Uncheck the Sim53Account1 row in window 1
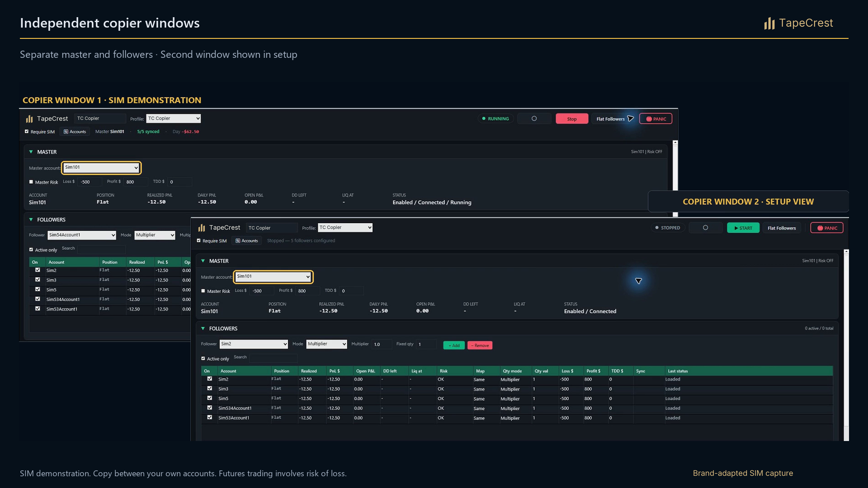Image resolution: width=868 pixels, height=488 pixels. point(38,309)
